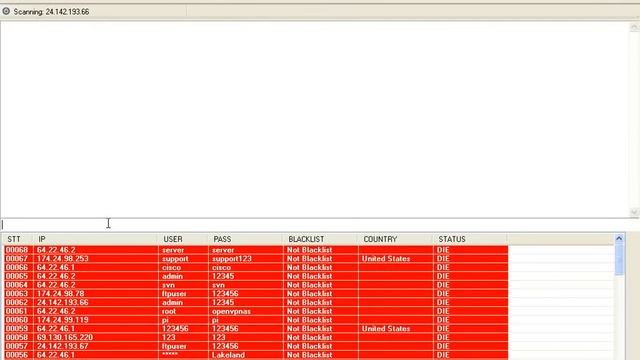The height and width of the screenshot is (360, 640).
Task: Click DIE status in row 00063
Action: pyautogui.click(x=443, y=293)
